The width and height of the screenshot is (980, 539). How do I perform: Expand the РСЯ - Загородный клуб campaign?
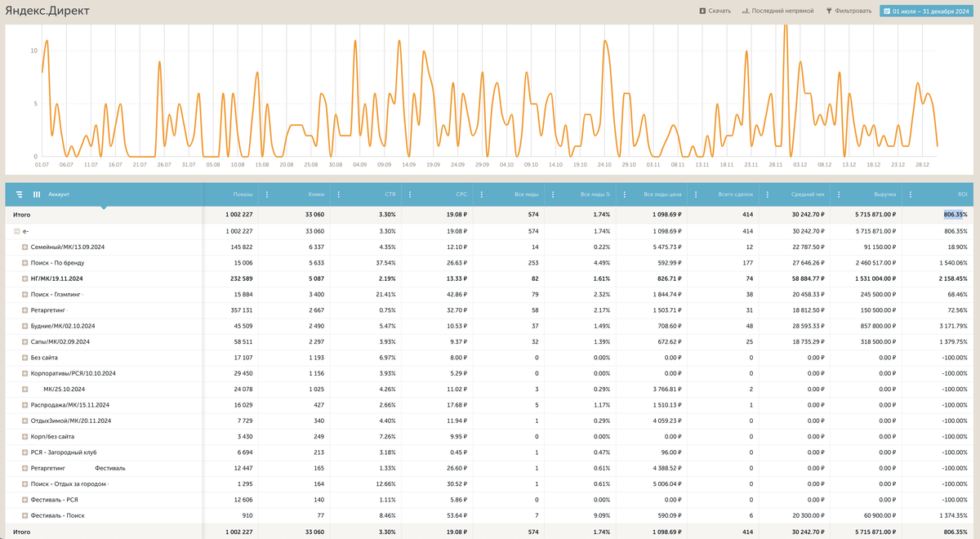[24, 452]
